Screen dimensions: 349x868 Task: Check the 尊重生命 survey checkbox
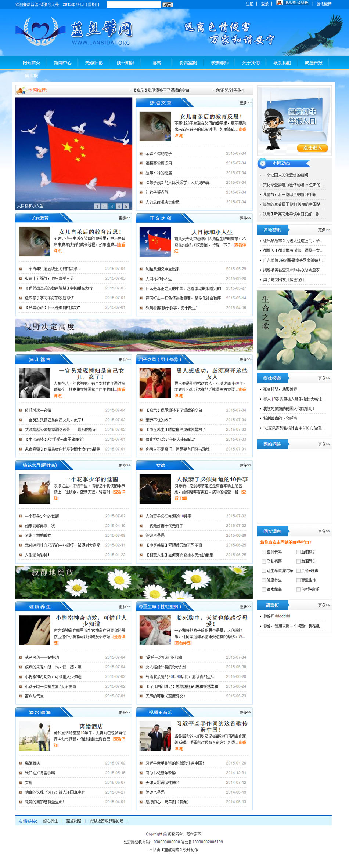tap(298, 580)
